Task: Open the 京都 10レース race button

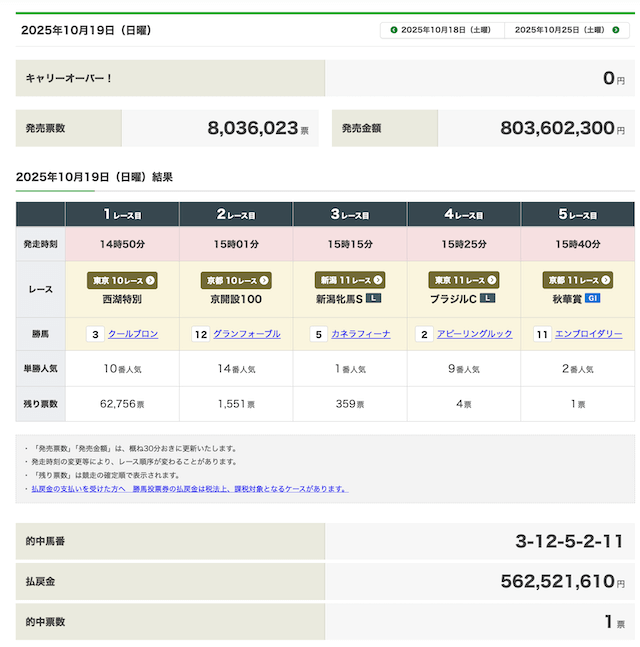Action: 236,280
